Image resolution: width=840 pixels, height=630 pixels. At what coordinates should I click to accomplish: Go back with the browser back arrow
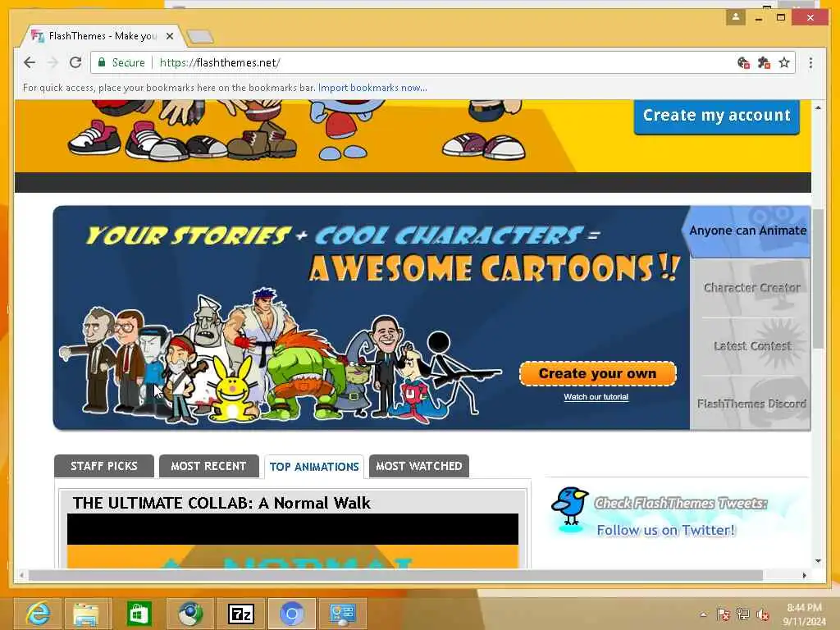(x=30, y=62)
